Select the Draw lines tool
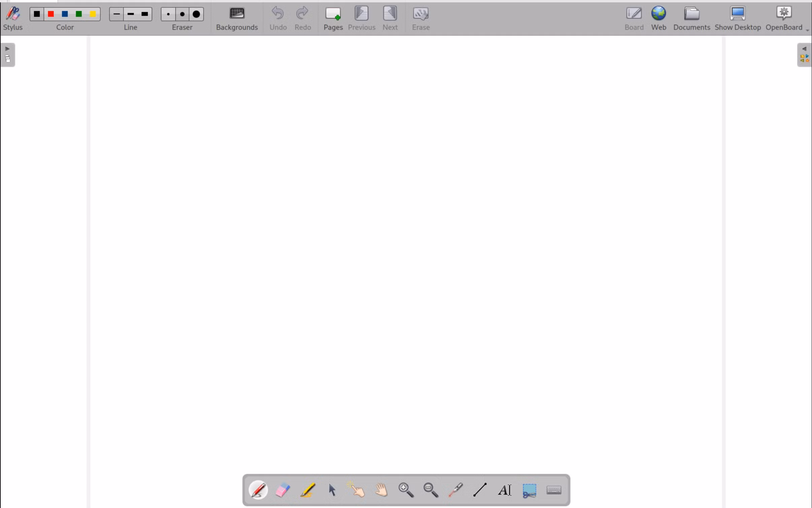 point(480,490)
